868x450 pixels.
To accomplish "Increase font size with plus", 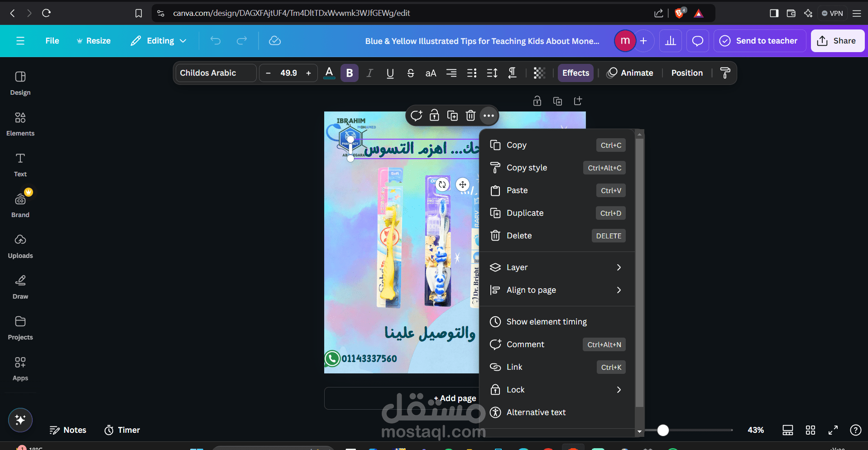I will coord(308,73).
